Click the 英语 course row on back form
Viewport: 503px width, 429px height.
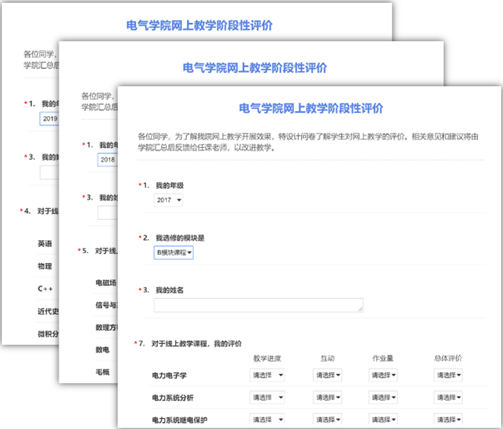point(47,244)
